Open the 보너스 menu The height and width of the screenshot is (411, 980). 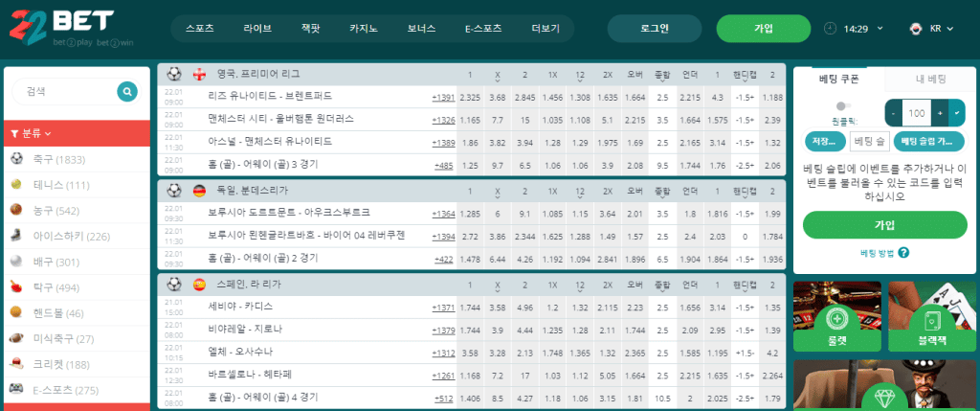click(421, 28)
